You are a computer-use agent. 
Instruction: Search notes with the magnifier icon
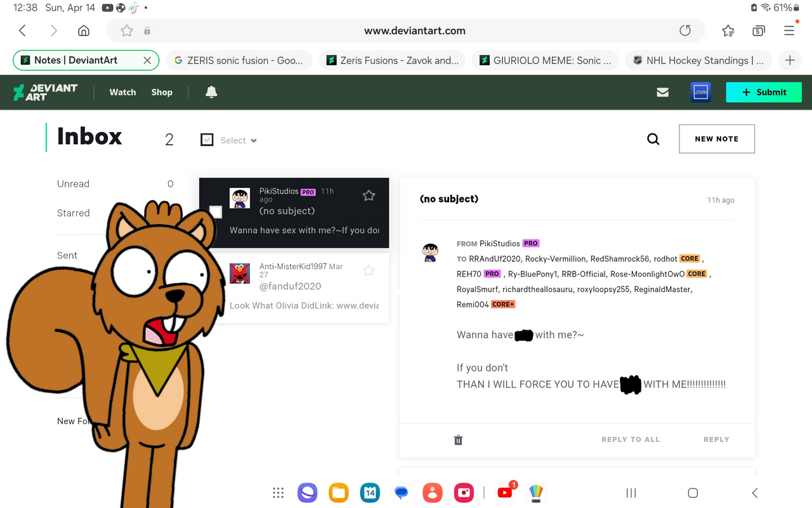tap(653, 139)
